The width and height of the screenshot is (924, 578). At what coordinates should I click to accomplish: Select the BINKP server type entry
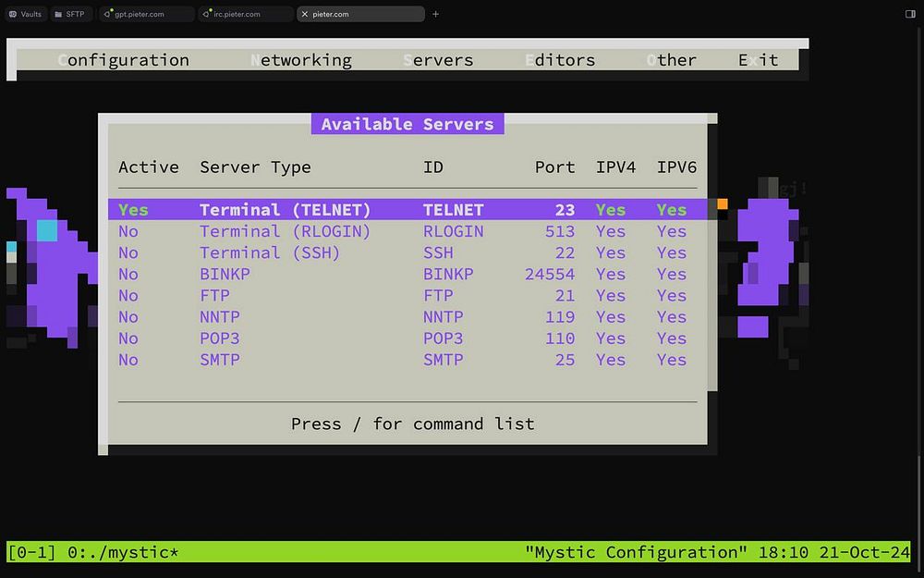[225, 275]
